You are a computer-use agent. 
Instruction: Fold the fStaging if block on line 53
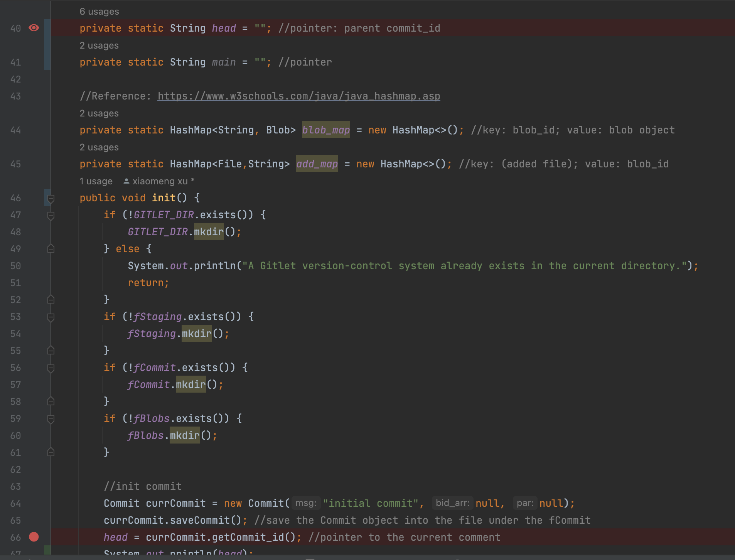51,317
